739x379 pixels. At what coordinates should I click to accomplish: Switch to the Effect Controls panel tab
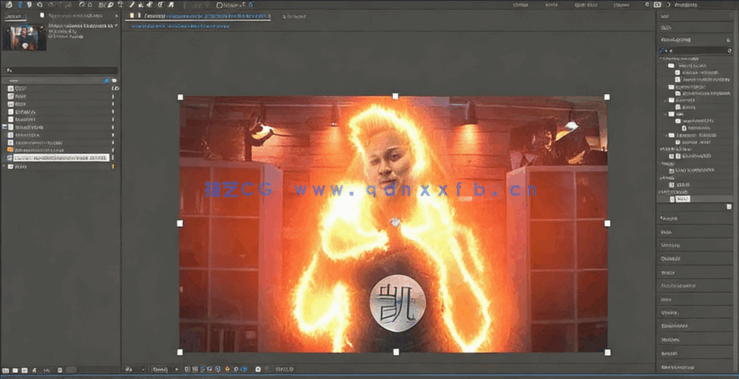75,16
